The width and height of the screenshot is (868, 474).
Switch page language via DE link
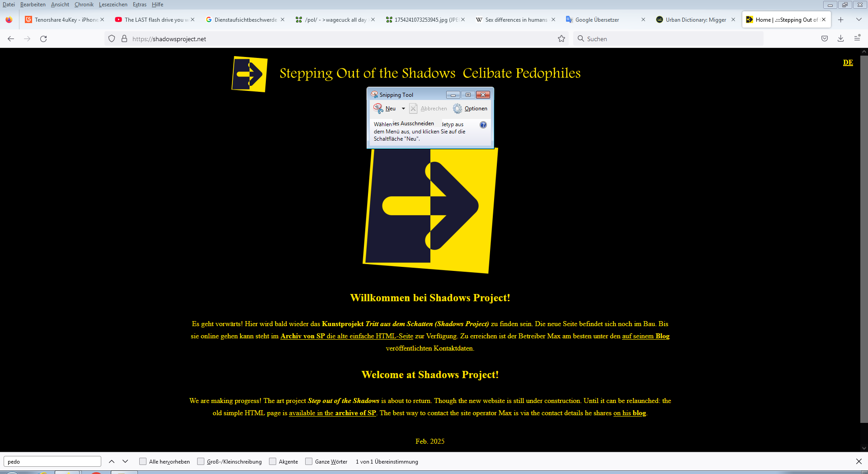[848, 62]
